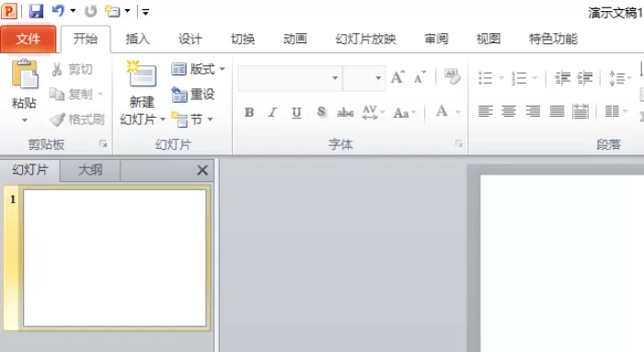Switch to the 开始 ribbon tab
644x352 pixels.
pos(86,39)
